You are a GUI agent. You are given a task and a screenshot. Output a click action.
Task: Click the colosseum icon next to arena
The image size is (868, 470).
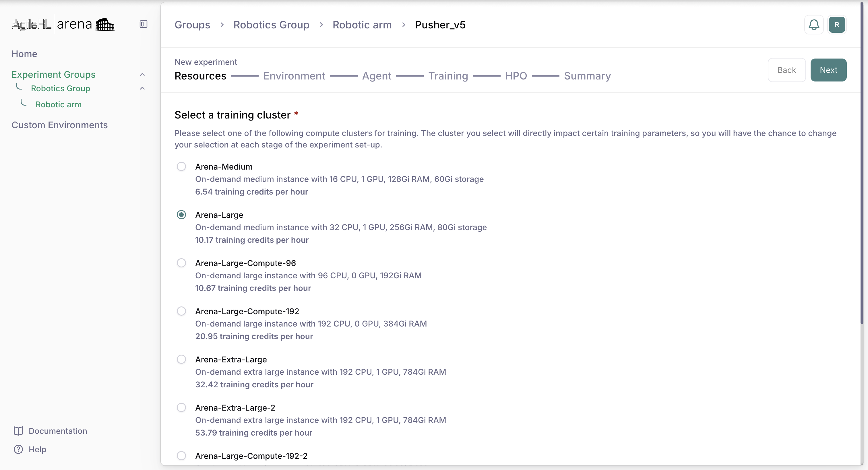point(104,24)
